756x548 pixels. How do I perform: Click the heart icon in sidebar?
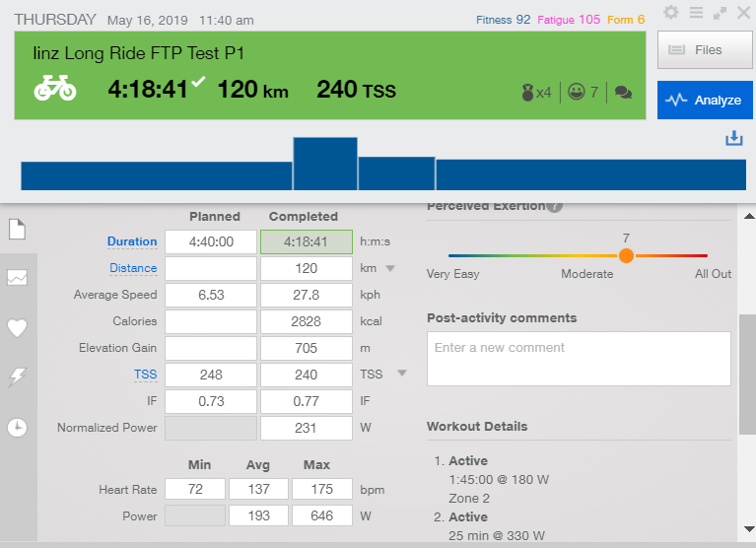[17, 328]
